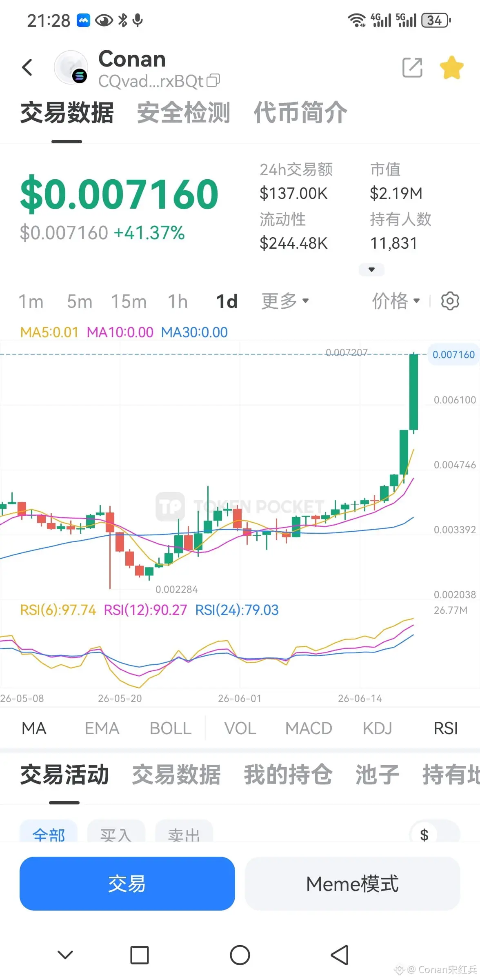Toggle the MACD indicator
Screen dimensions: 480x980
pyautogui.click(x=309, y=728)
